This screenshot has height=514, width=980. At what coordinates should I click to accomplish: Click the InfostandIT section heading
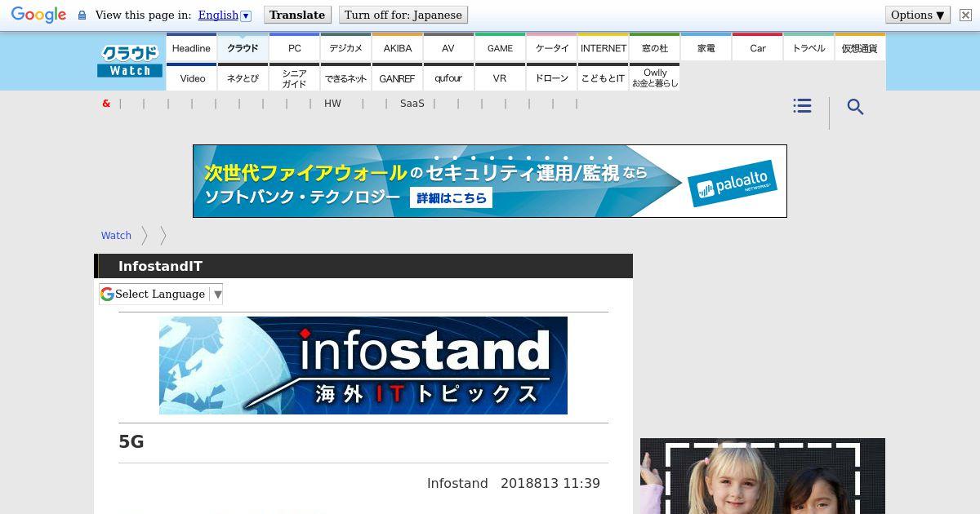click(160, 266)
